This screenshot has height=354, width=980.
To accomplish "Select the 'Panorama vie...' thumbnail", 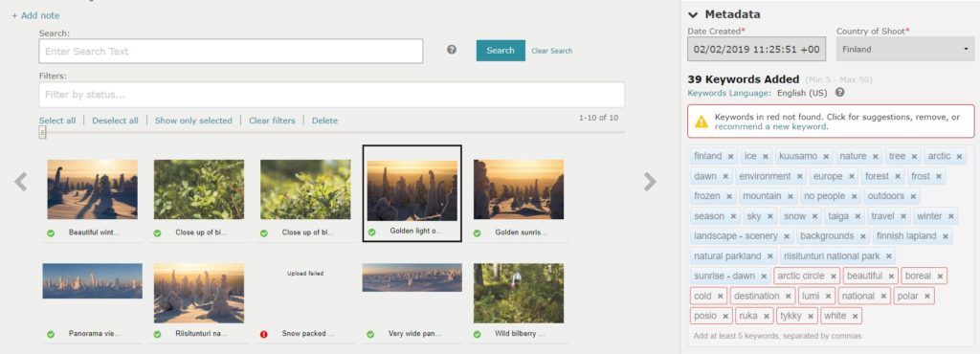I will click(93, 281).
